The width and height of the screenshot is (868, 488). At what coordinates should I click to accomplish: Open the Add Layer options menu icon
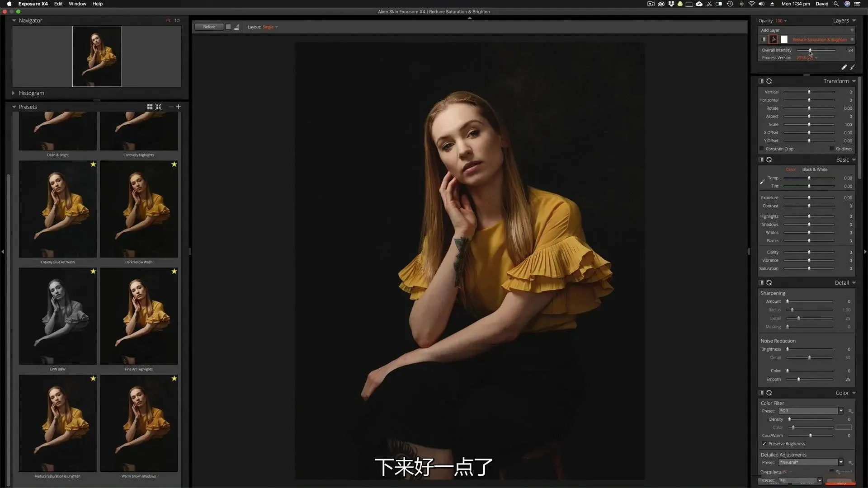point(852,30)
